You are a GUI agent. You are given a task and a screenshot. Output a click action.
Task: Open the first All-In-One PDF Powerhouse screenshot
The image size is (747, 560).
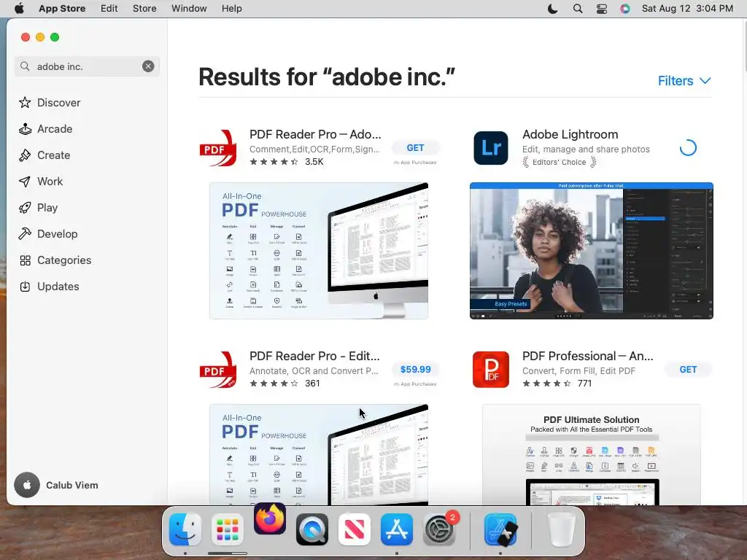pyautogui.click(x=319, y=251)
